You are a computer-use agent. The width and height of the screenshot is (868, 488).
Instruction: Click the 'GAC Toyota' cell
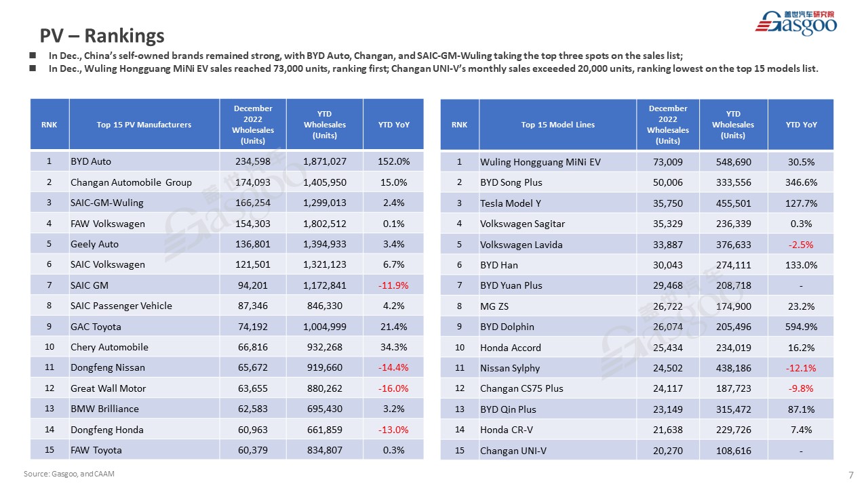(x=144, y=327)
